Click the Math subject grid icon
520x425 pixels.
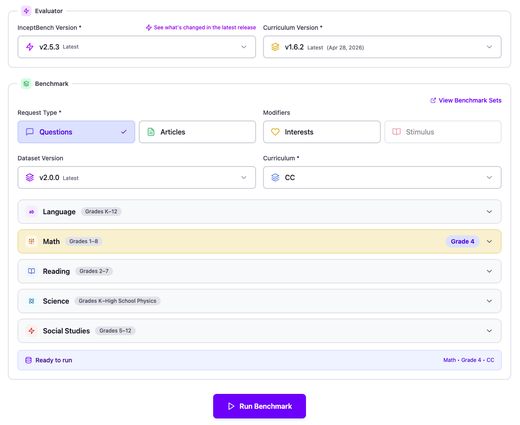click(x=32, y=241)
